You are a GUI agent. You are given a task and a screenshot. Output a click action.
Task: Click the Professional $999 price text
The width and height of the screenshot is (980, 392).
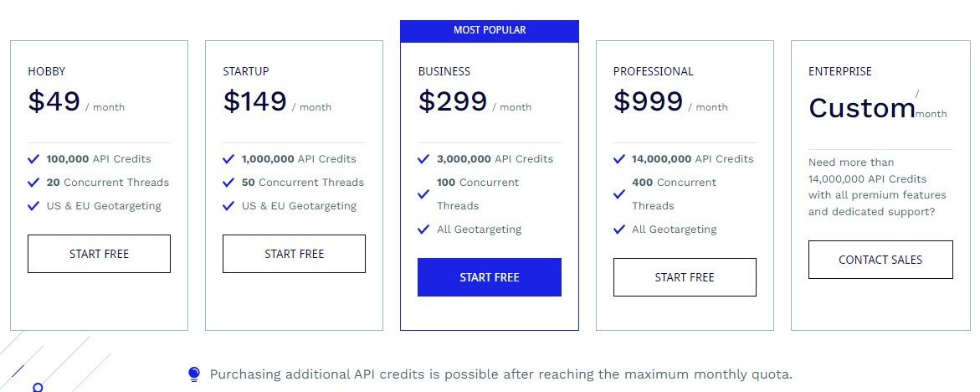648,101
